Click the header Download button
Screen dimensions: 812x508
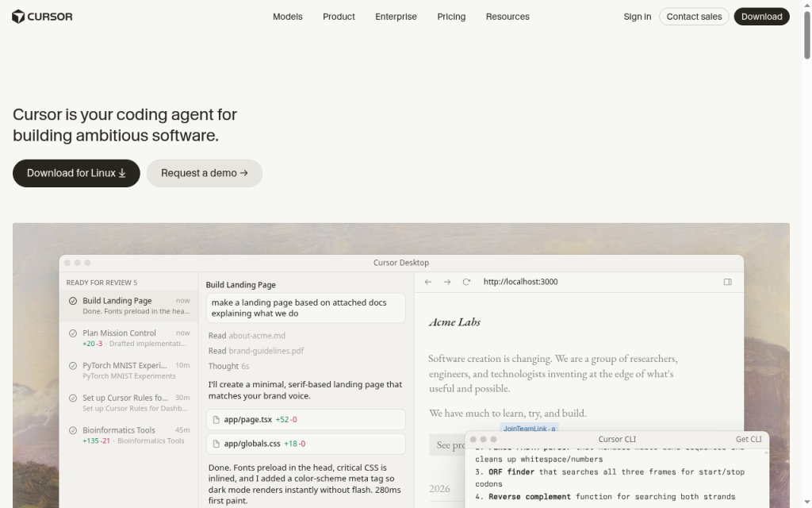[761, 17]
